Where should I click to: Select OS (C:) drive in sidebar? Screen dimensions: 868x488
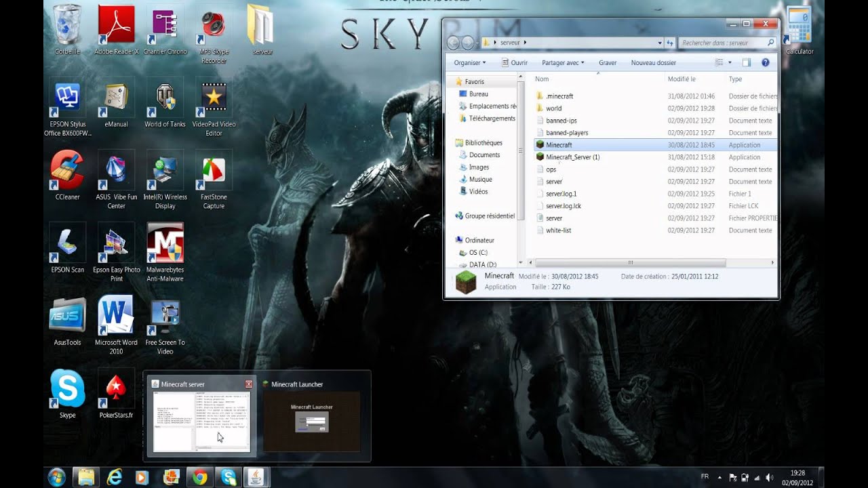(478, 252)
